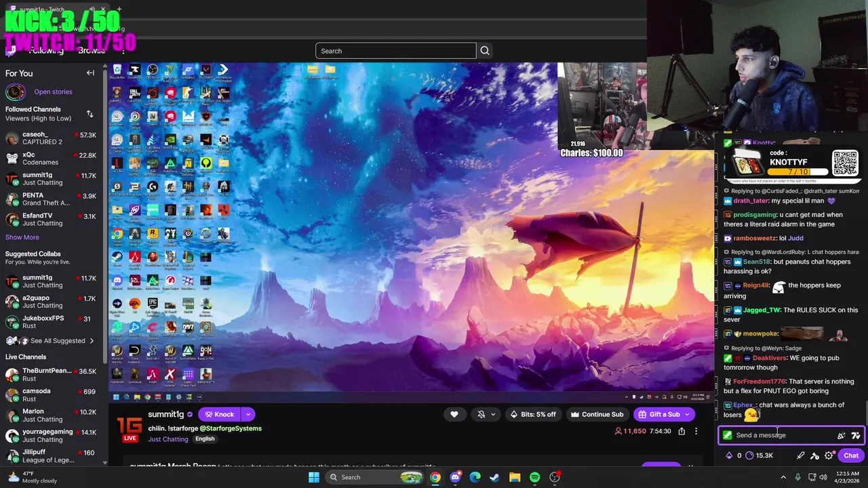The width and height of the screenshot is (868, 488).
Task: Open the Browse tab
Action: (x=92, y=51)
